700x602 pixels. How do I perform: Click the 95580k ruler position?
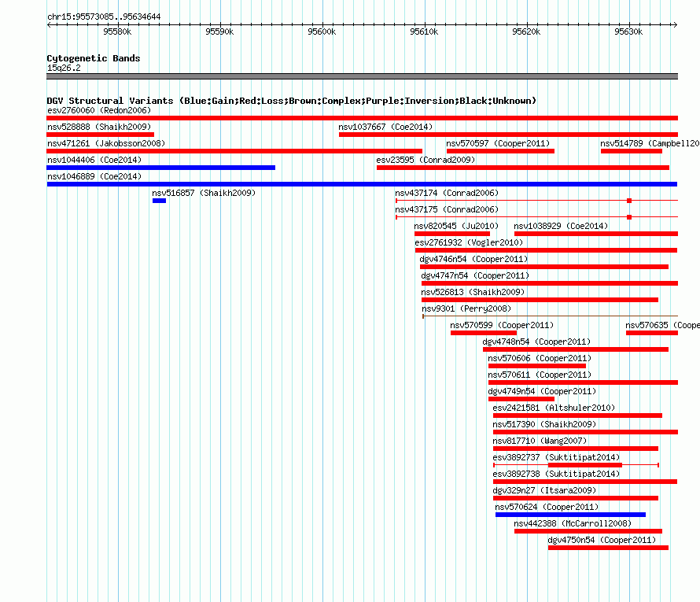click(117, 31)
